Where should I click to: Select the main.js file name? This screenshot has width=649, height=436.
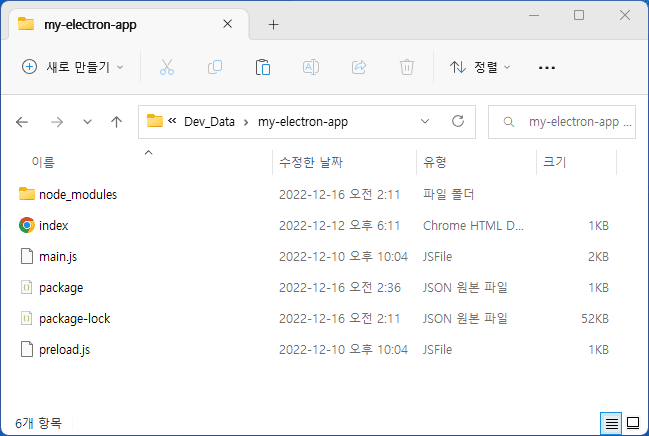58,257
